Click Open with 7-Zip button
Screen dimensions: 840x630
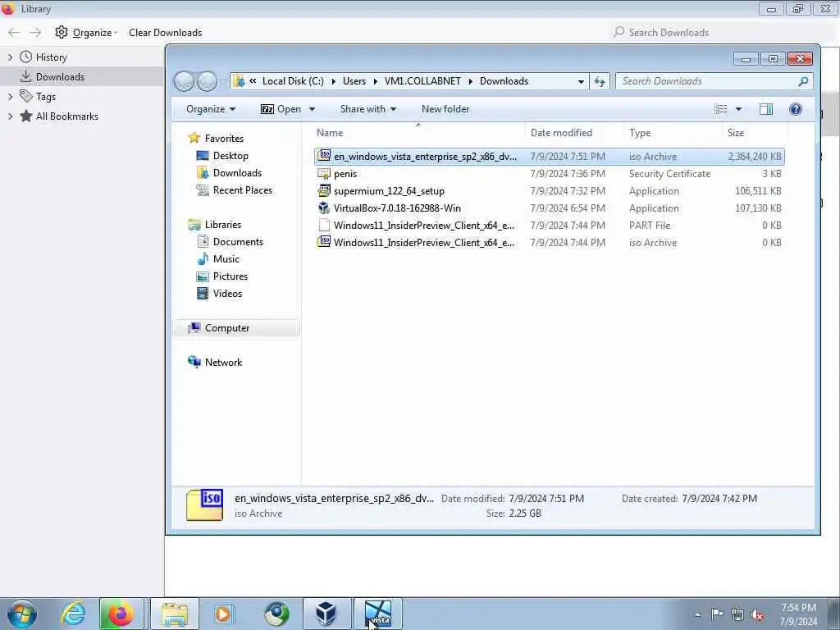coord(281,109)
